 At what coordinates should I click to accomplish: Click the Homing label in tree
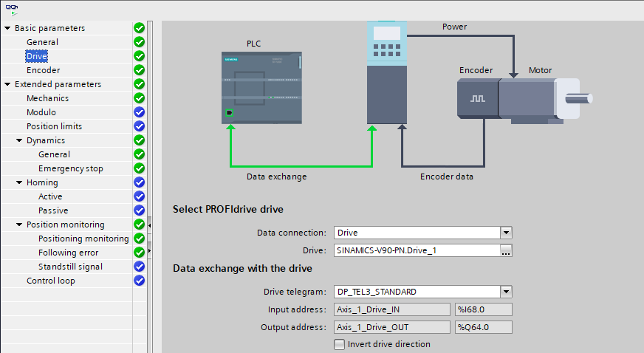click(x=42, y=182)
